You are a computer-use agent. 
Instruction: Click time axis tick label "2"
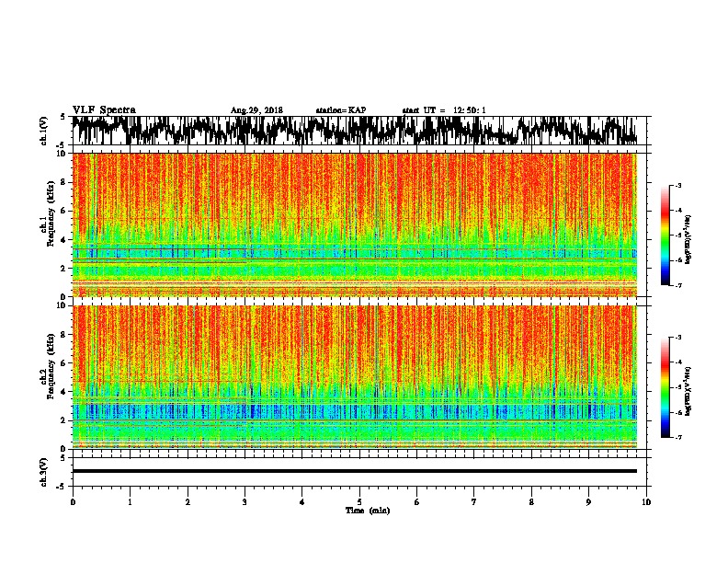[x=188, y=502]
